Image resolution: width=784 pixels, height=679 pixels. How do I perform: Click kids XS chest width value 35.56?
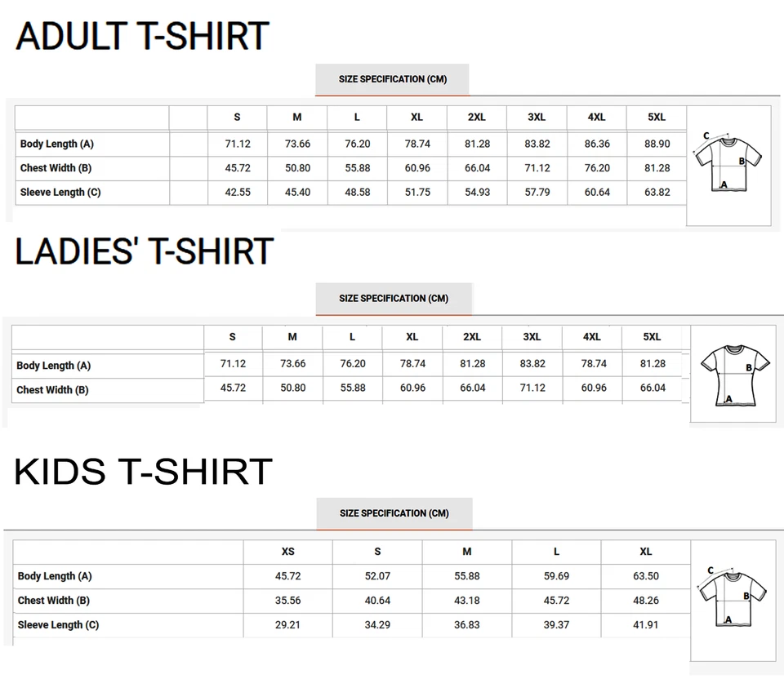[287, 601]
